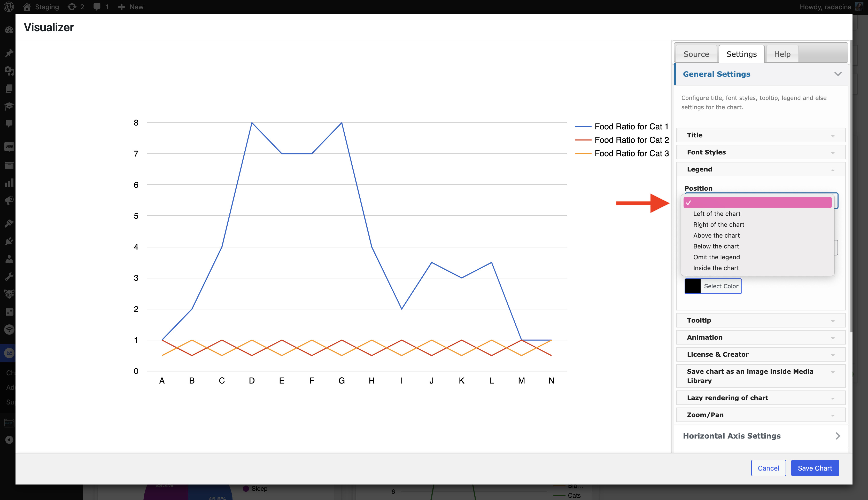Viewport: 868px width, 500px height.
Task: Open the Analytics bar chart icon
Action: click(x=9, y=183)
